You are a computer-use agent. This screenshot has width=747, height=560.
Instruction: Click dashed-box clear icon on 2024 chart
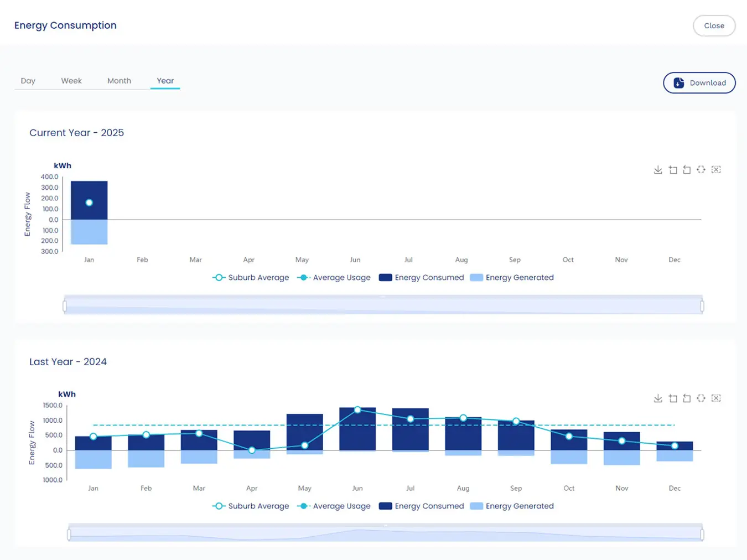(x=716, y=398)
